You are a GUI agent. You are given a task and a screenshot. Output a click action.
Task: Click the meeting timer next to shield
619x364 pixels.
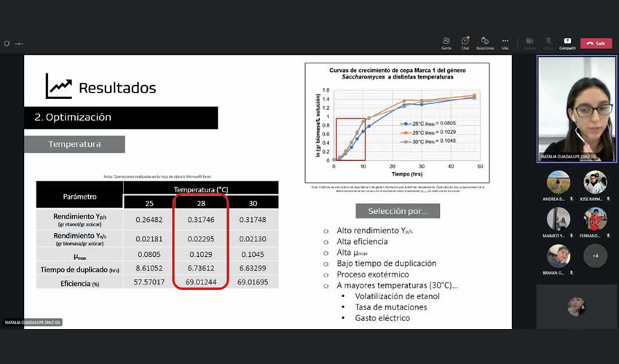pyautogui.click(x=19, y=43)
